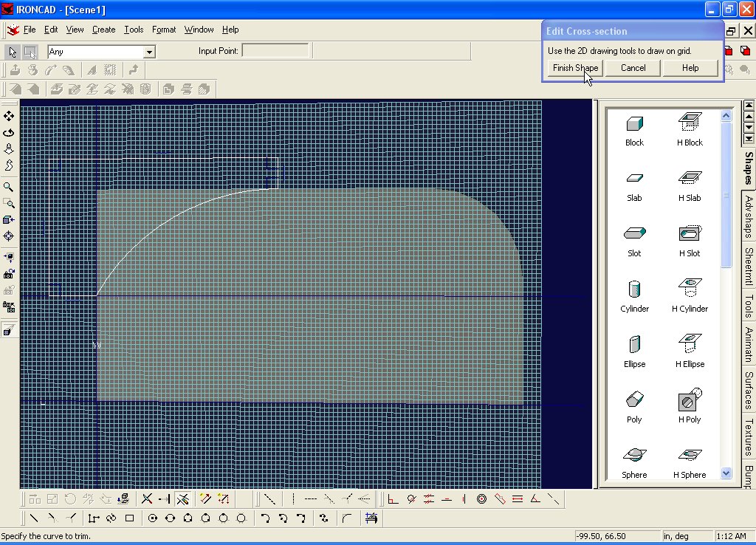This screenshot has width=756, height=545.
Task: Open the Format menu
Action: [x=164, y=30]
